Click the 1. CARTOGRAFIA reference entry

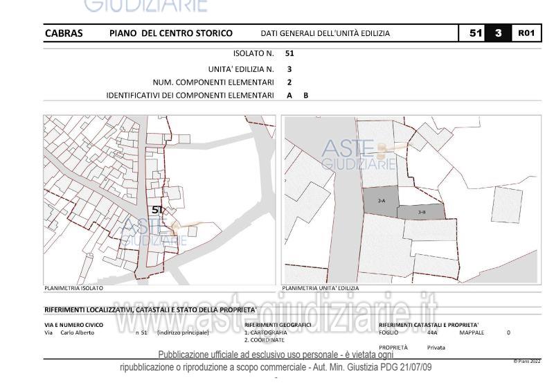pos(266,332)
